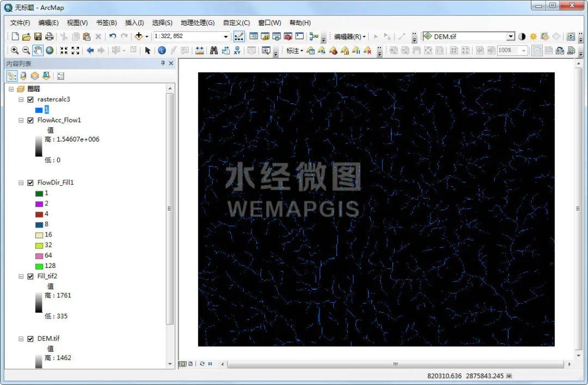The height and width of the screenshot is (385, 588).
Task: Activate the Identify tool
Action: pyautogui.click(x=162, y=50)
